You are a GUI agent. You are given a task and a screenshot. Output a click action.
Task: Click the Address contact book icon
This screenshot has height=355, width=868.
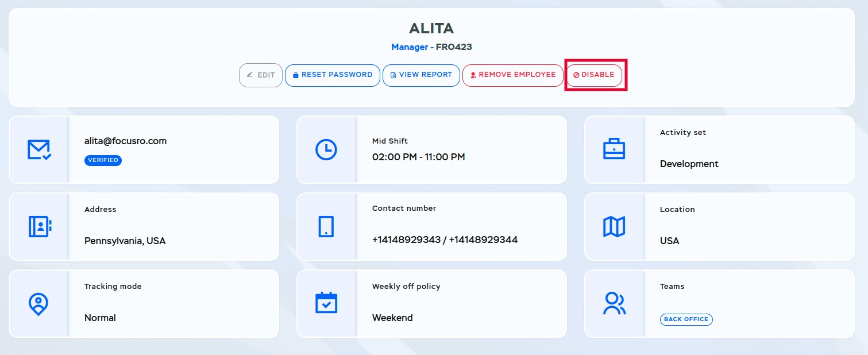tap(40, 226)
